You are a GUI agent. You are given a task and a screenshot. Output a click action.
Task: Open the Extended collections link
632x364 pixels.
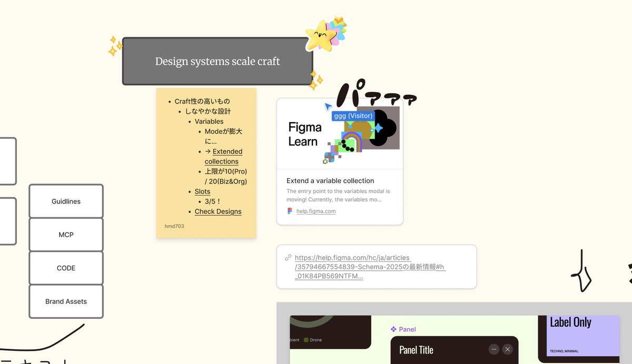(x=223, y=156)
